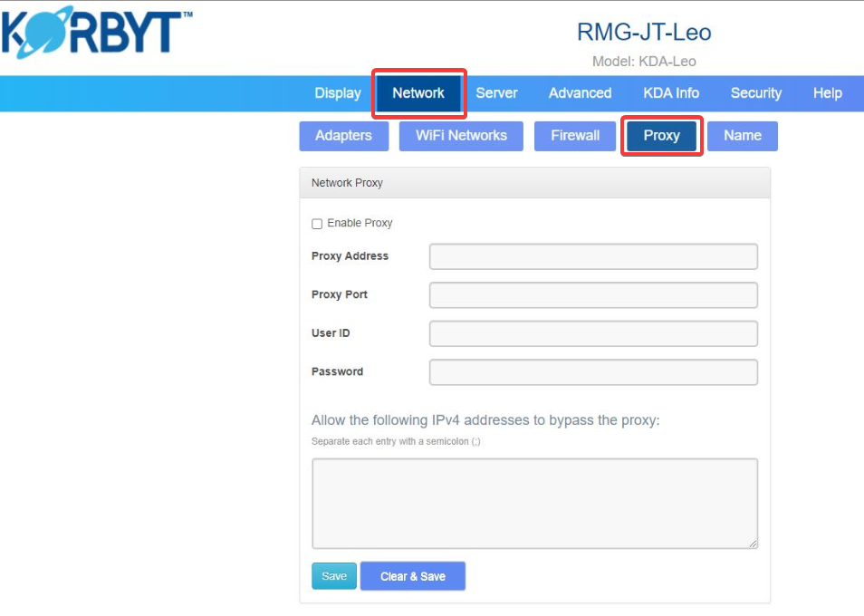Open the Help menu
Image resolution: width=864 pixels, height=616 pixels.
pyautogui.click(x=827, y=93)
